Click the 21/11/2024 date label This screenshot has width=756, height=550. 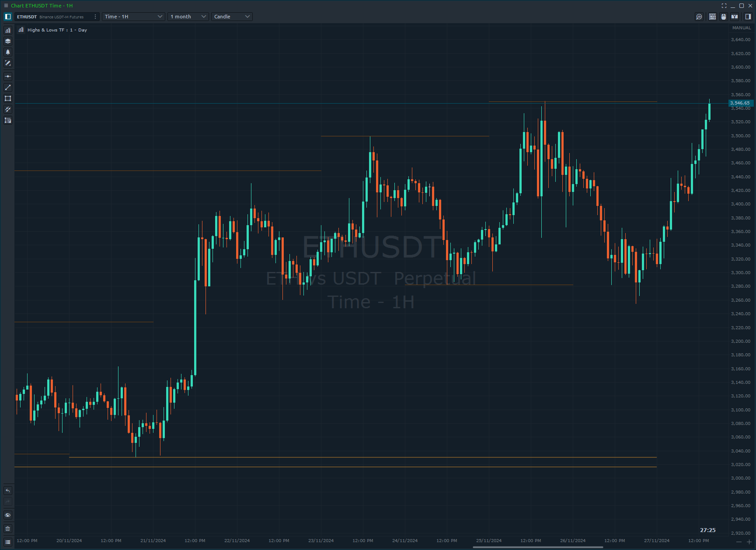153,541
